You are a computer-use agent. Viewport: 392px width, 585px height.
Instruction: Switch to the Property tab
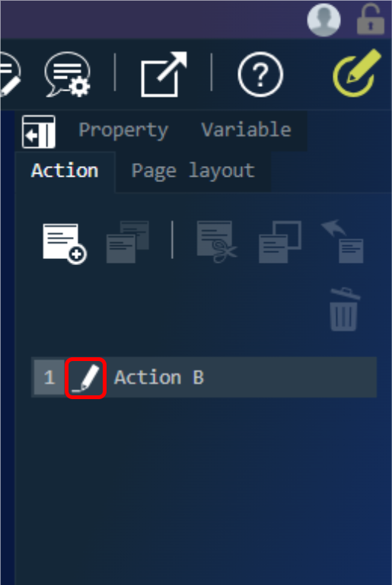tap(123, 129)
